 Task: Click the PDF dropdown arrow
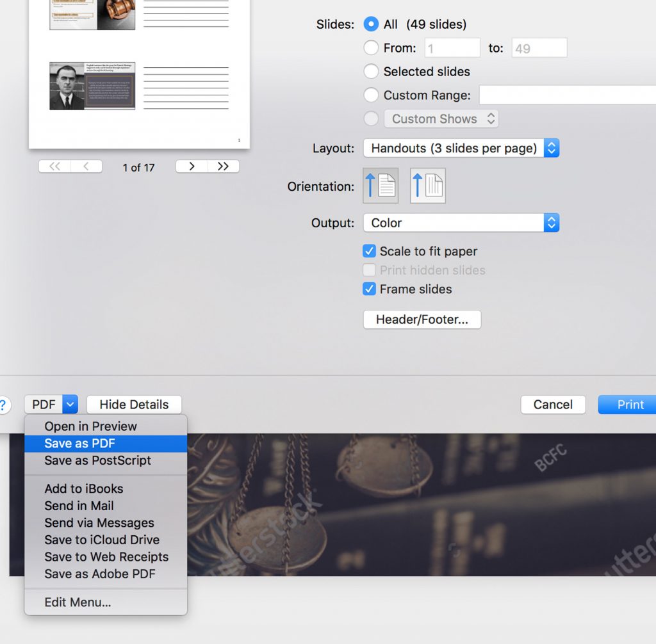click(x=70, y=405)
